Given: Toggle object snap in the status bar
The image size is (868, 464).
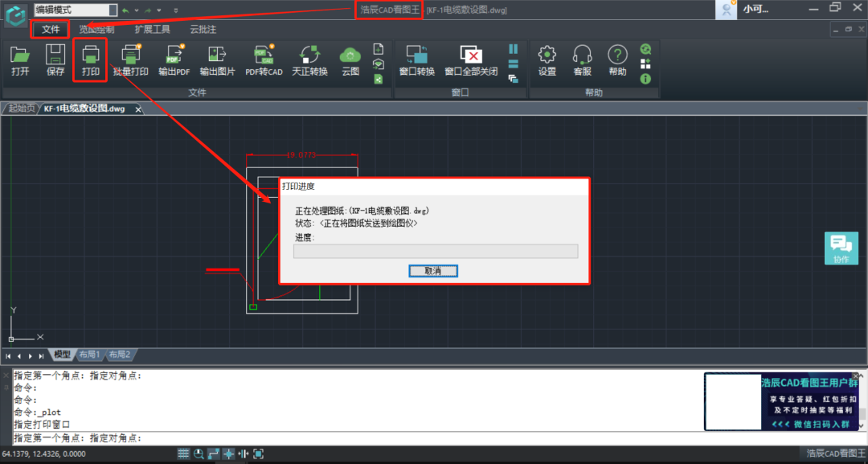Looking at the screenshot, I should point(227,453).
